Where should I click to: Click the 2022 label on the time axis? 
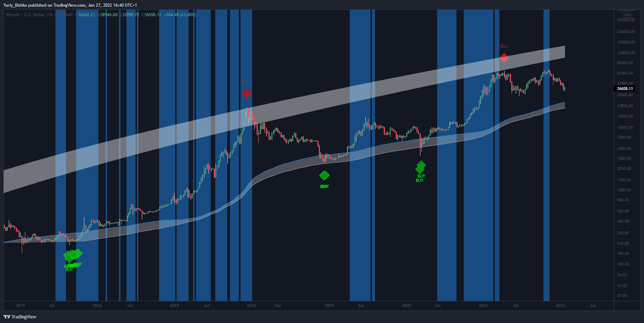point(560,306)
